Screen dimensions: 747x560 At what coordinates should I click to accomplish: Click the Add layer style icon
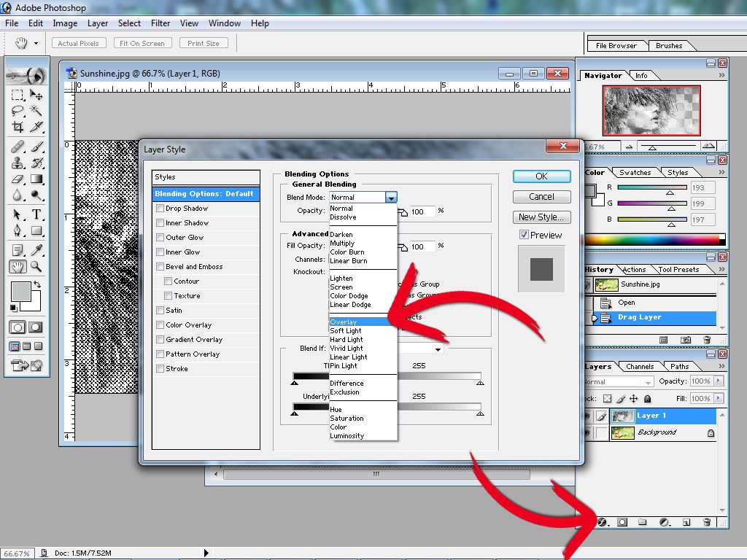[x=603, y=522]
